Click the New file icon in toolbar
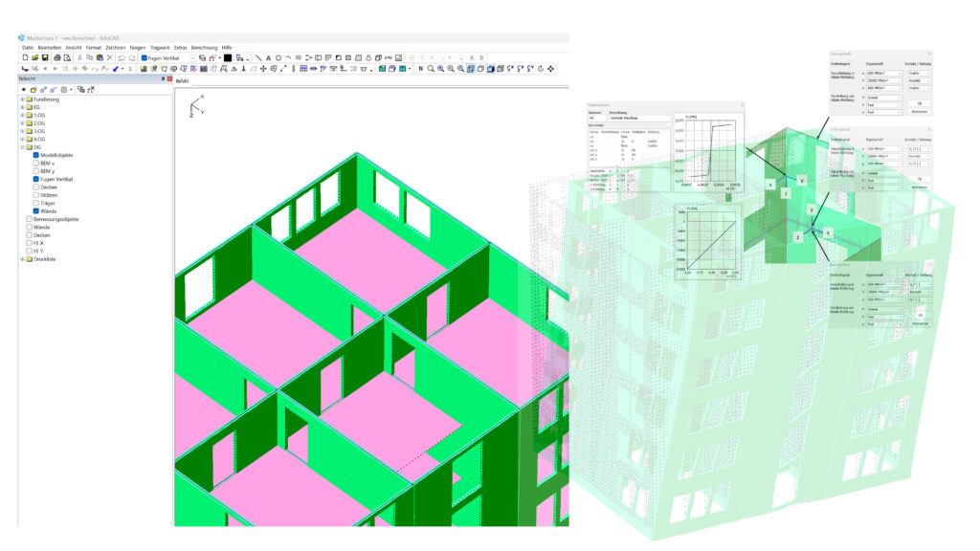The image size is (980, 551). pos(24,57)
